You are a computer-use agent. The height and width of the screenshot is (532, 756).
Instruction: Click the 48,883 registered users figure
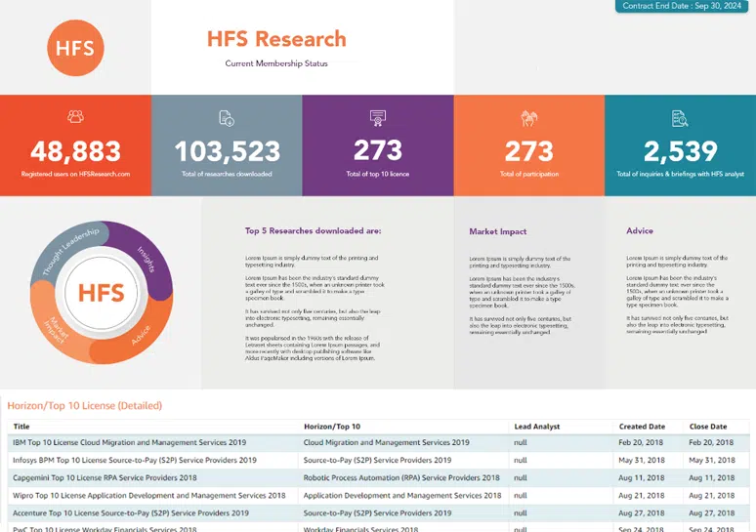[x=75, y=151]
